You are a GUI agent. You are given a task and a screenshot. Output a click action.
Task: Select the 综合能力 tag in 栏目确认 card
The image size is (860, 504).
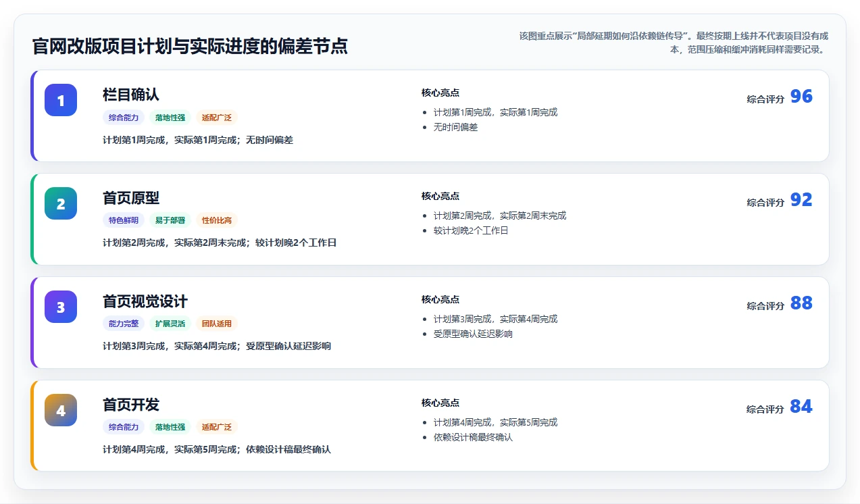(124, 118)
